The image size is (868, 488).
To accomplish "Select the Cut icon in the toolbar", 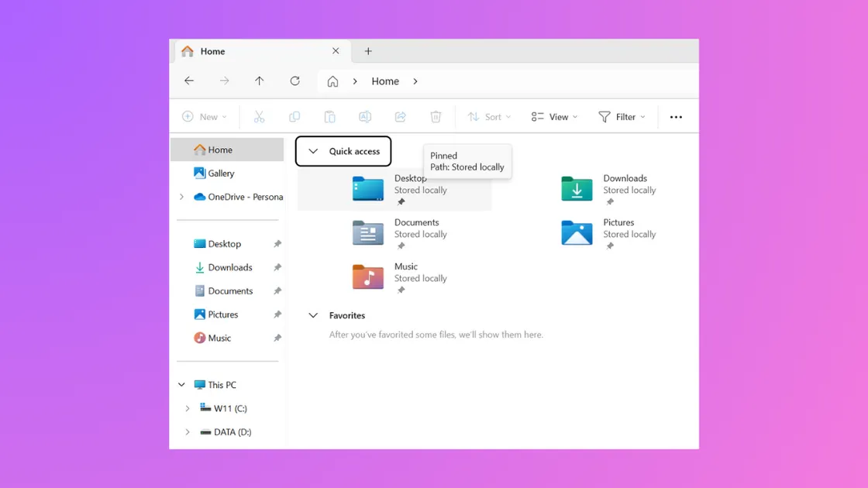I will 260,116.
